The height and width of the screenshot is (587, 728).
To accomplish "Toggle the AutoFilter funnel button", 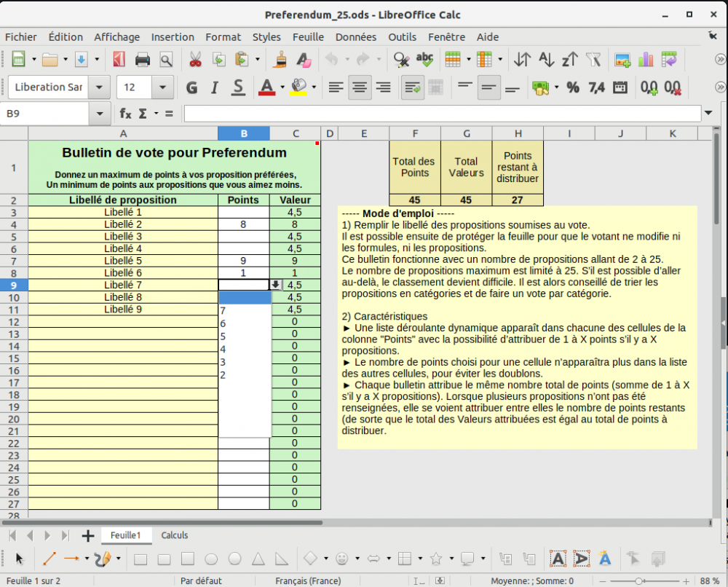I will tap(593, 60).
